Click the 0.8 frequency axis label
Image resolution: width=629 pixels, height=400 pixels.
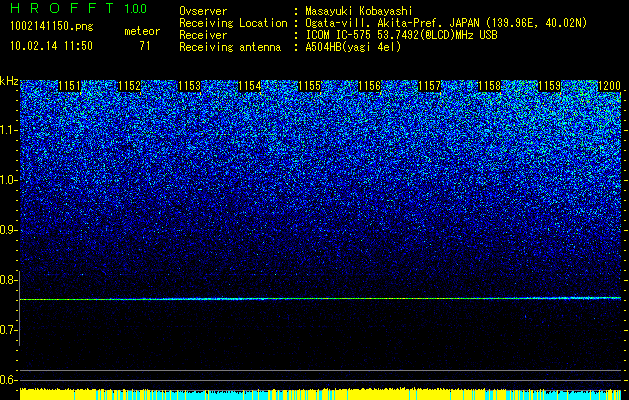(9, 280)
